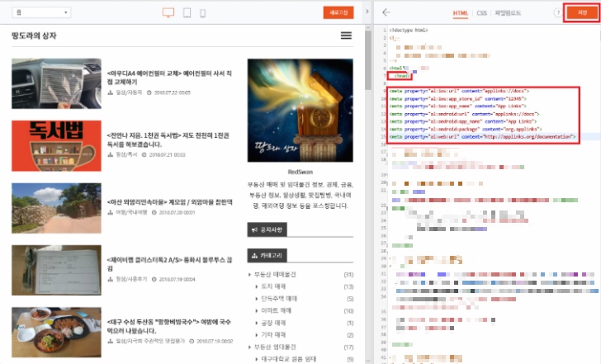The height and width of the screenshot is (364, 601).
Task: Click the <head> tag in code editor
Action: tap(401, 76)
